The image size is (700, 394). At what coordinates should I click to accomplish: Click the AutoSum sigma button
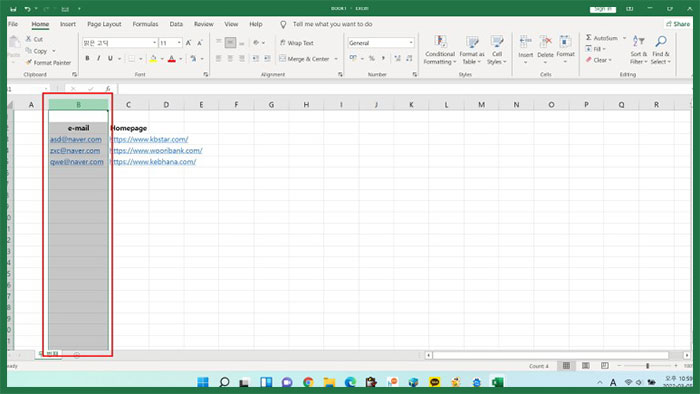click(x=602, y=38)
